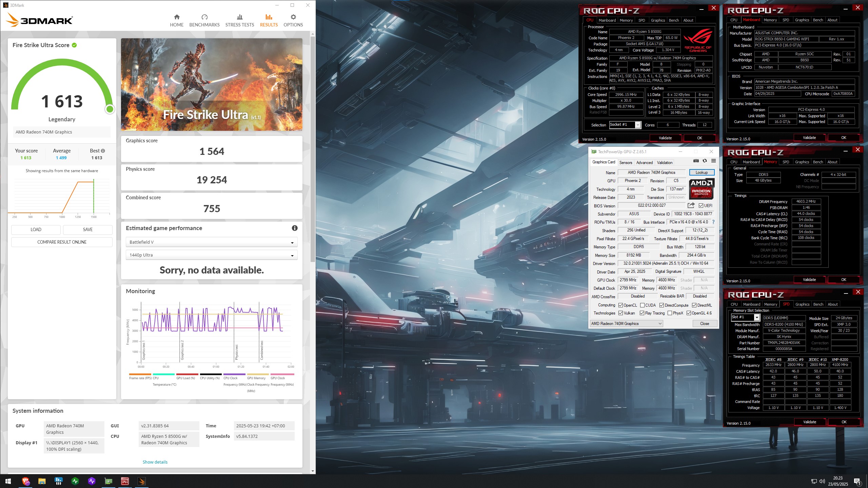Select the Mainboard tab in the CPU-Z CPU window
Image resolution: width=868 pixels, height=488 pixels.
pos(607,20)
